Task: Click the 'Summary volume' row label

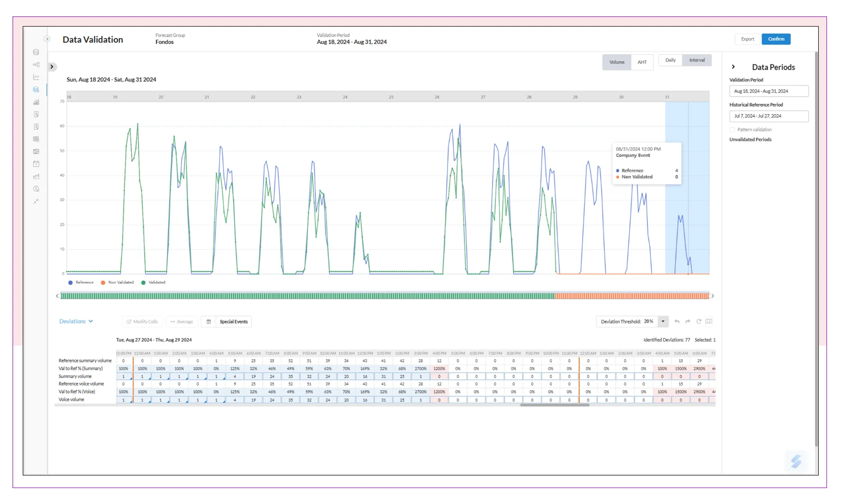Action: (75, 377)
